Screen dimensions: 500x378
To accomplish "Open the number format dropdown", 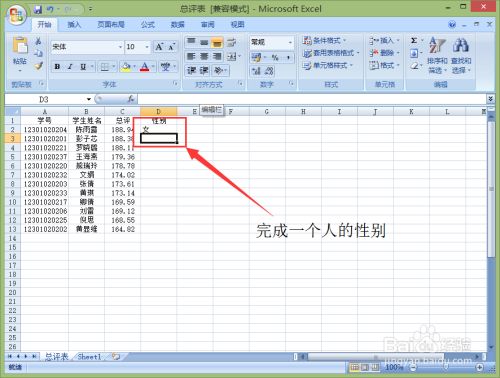I will tap(290, 42).
